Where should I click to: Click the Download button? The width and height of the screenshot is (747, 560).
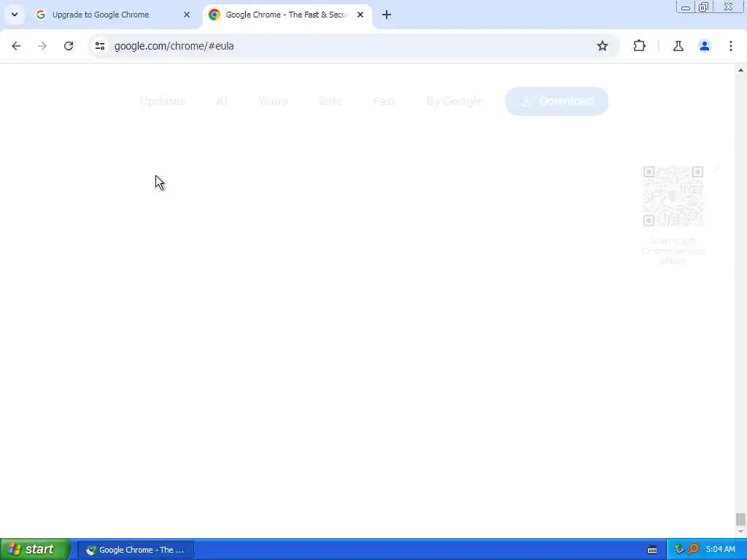[x=557, y=101]
